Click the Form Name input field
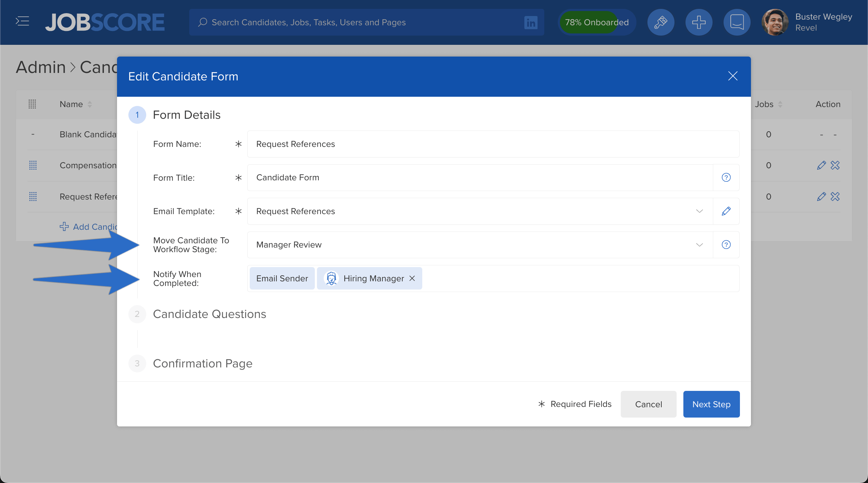868x483 pixels. click(x=493, y=143)
